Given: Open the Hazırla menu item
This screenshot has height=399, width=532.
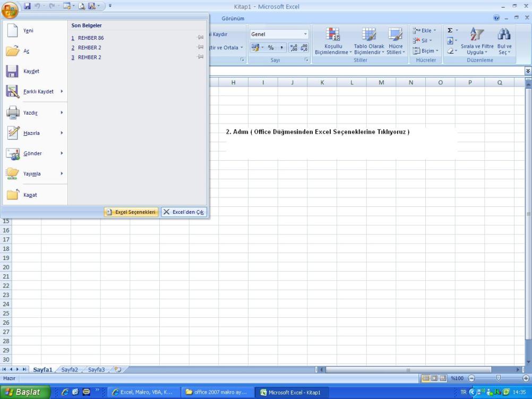Looking at the screenshot, I should click(x=35, y=133).
